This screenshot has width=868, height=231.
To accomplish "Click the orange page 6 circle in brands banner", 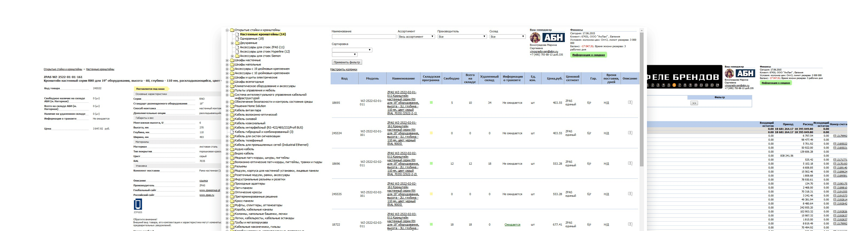I will coord(674,85).
